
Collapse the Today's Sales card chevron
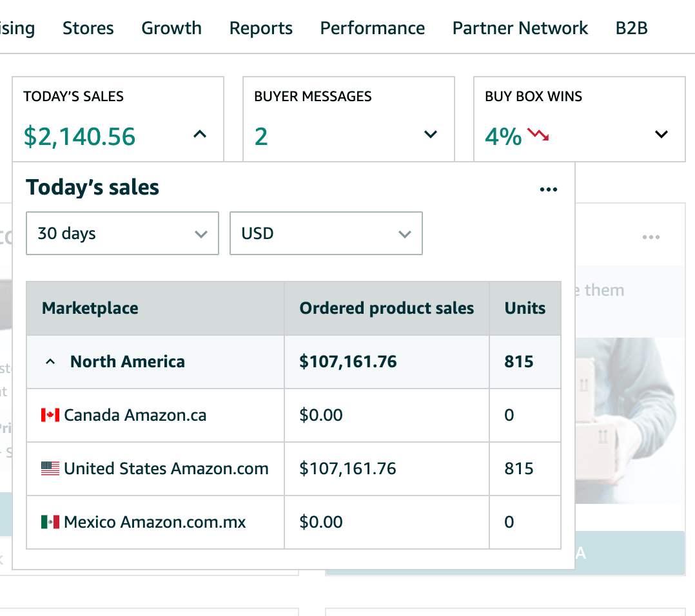coord(200,135)
